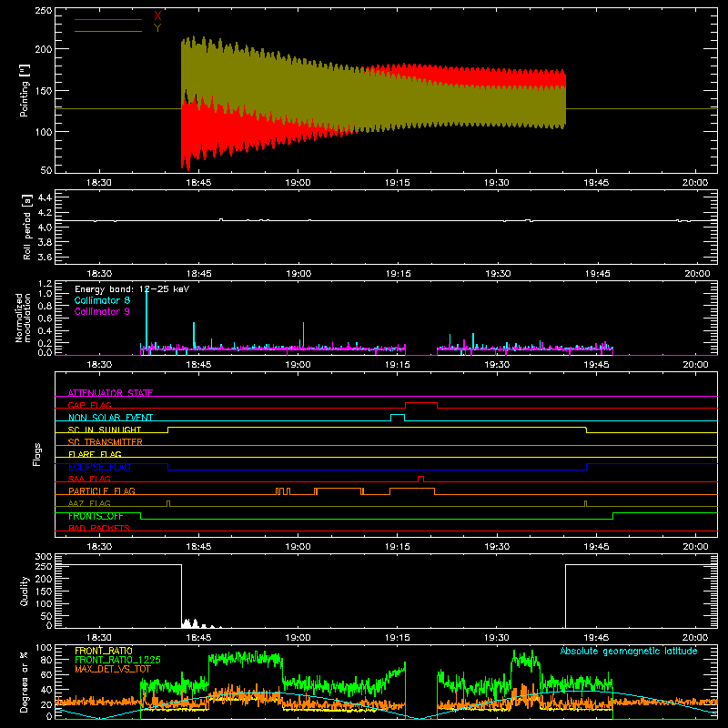This screenshot has height=728, width=728.
Task: Click the ECLIPSE_FLAG label
Action: 99,467
